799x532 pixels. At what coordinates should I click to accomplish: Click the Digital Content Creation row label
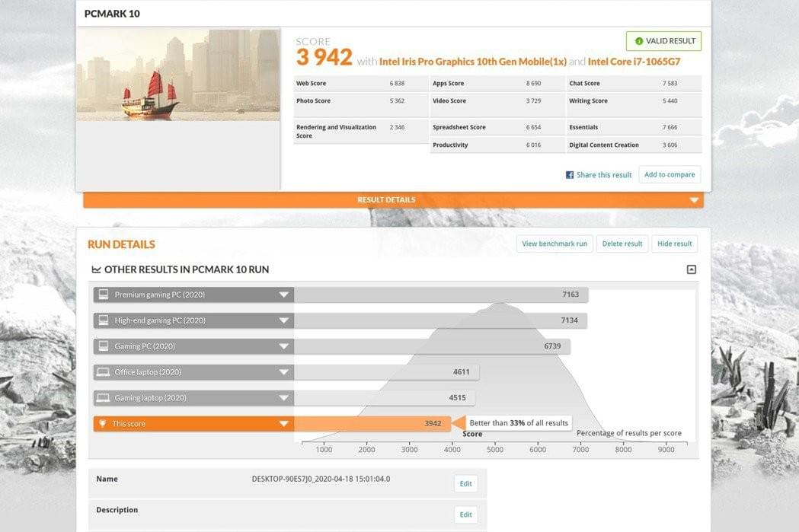coord(604,145)
